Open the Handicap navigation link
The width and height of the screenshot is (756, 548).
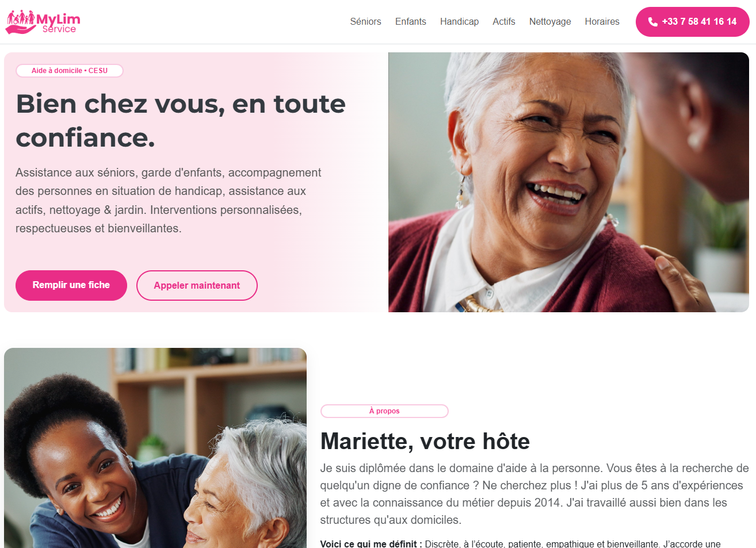click(x=459, y=21)
